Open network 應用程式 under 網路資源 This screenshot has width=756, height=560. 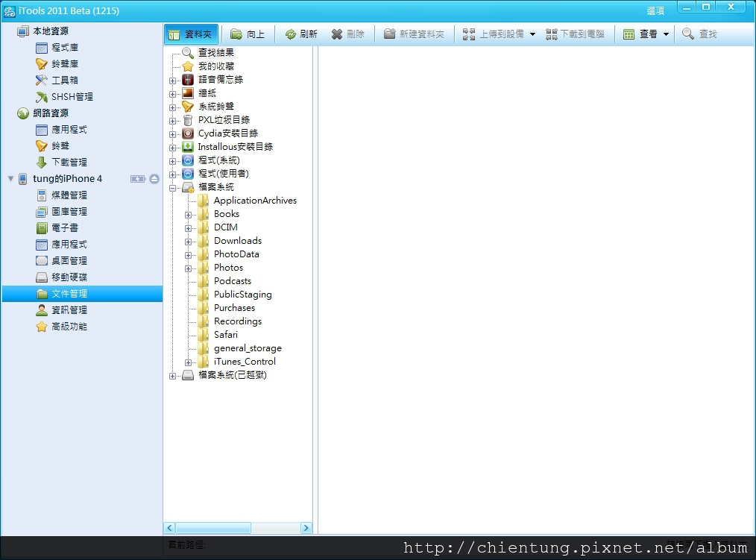(69, 129)
